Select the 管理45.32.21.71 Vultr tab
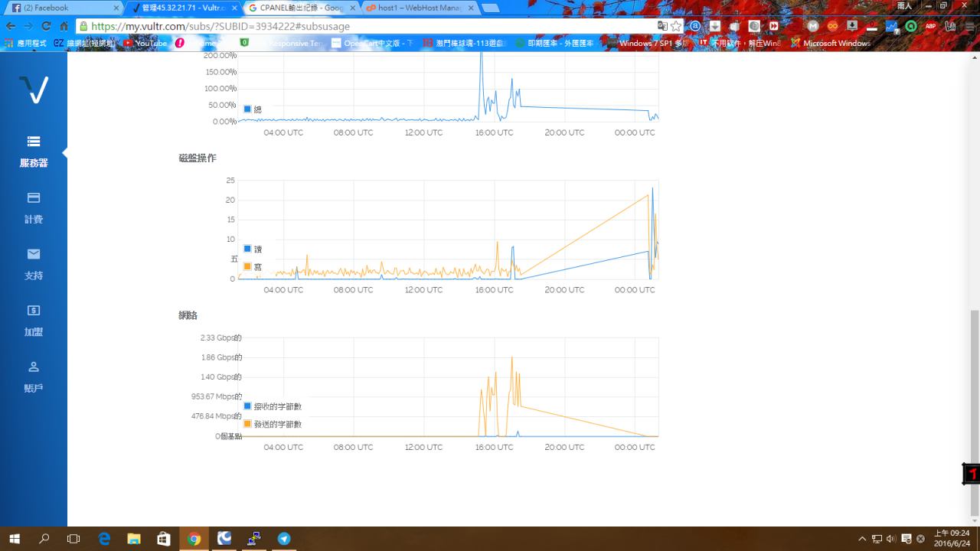The image size is (980, 551). [184, 8]
